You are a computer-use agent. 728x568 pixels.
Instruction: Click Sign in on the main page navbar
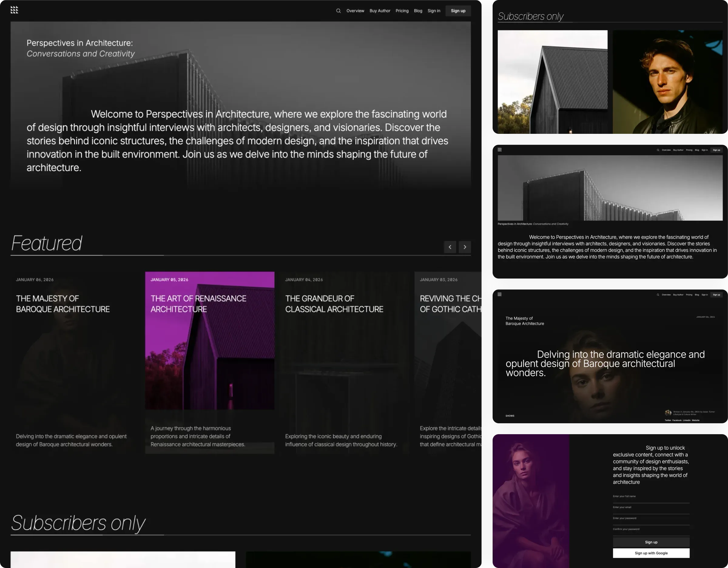[434, 11]
